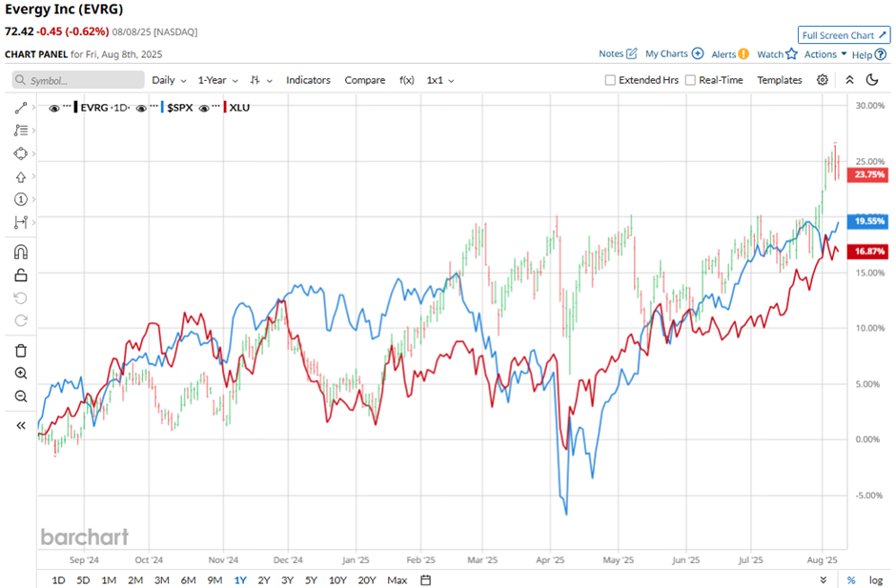Toggle percent scale mode
The width and height of the screenshot is (896, 588).
(x=851, y=580)
